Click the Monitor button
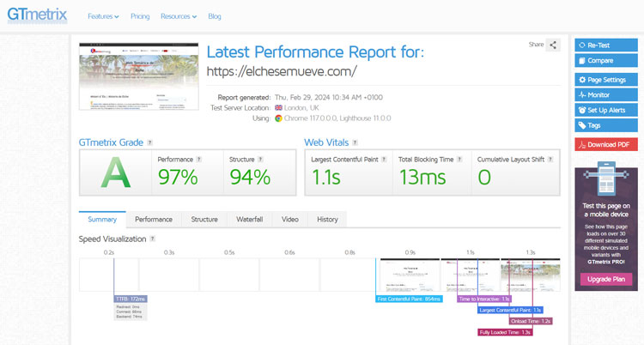644x345 pixels. pos(606,95)
